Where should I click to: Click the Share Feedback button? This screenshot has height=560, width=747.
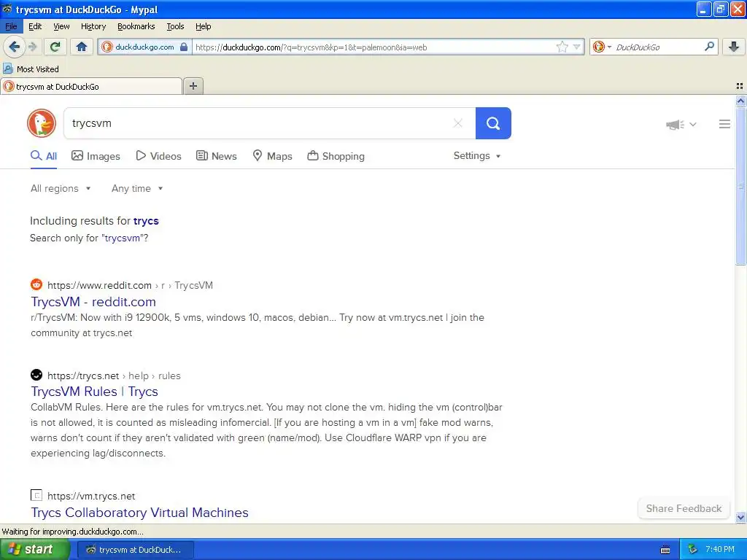(x=684, y=508)
